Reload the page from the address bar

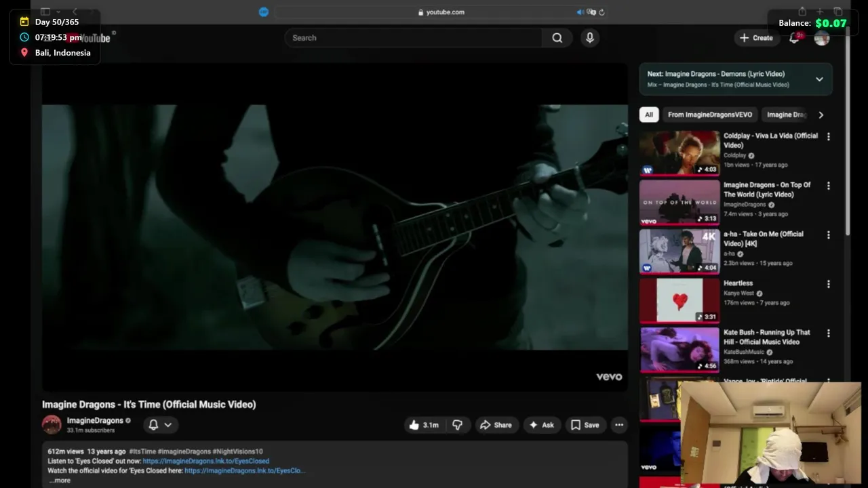pyautogui.click(x=601, y=12)
